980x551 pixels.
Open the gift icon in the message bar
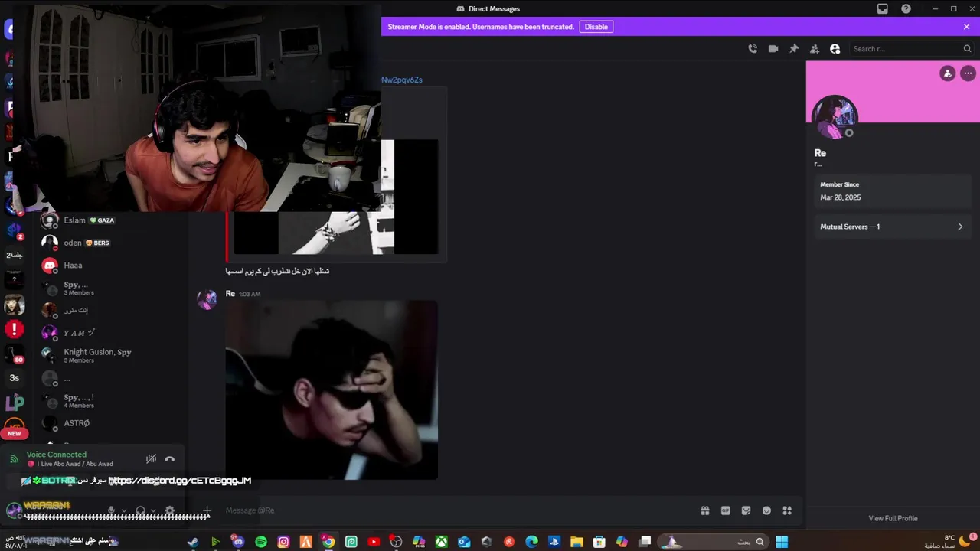click(x=705, y=510)
